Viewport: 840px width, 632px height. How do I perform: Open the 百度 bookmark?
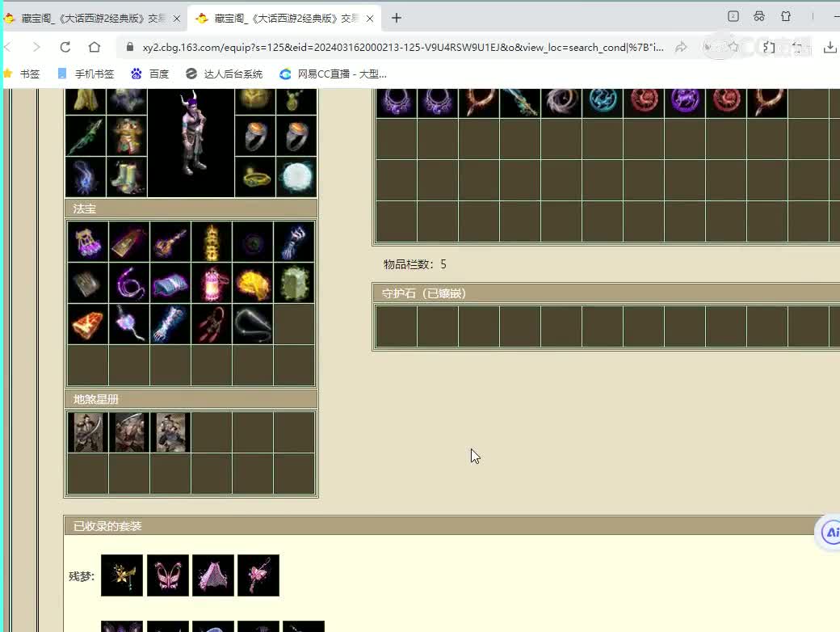150,74
